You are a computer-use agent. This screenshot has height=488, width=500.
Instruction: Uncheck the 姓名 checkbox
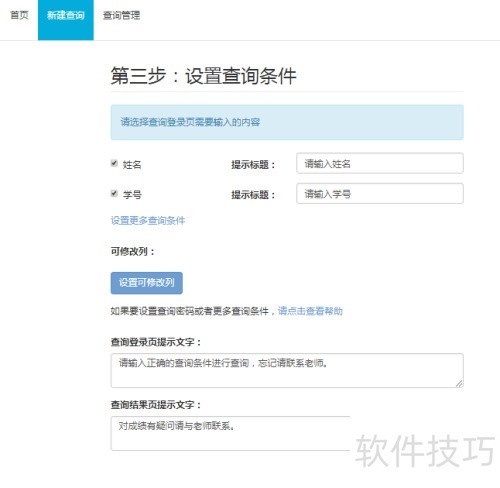114,163
